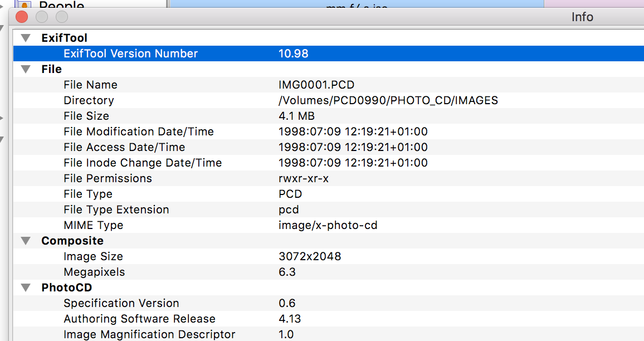Click the Info window title bar
The image size is (644, 341).
(x=334, y=17)
